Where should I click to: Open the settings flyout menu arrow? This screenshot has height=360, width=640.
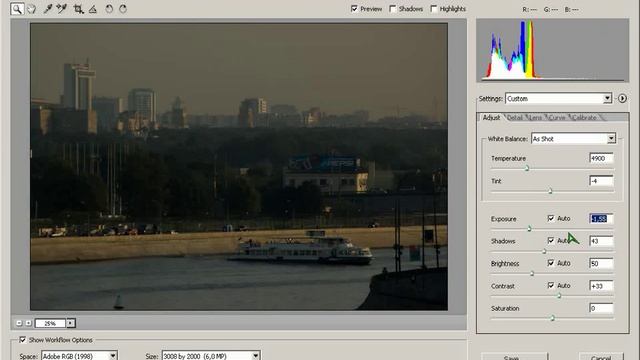[622, 98]
